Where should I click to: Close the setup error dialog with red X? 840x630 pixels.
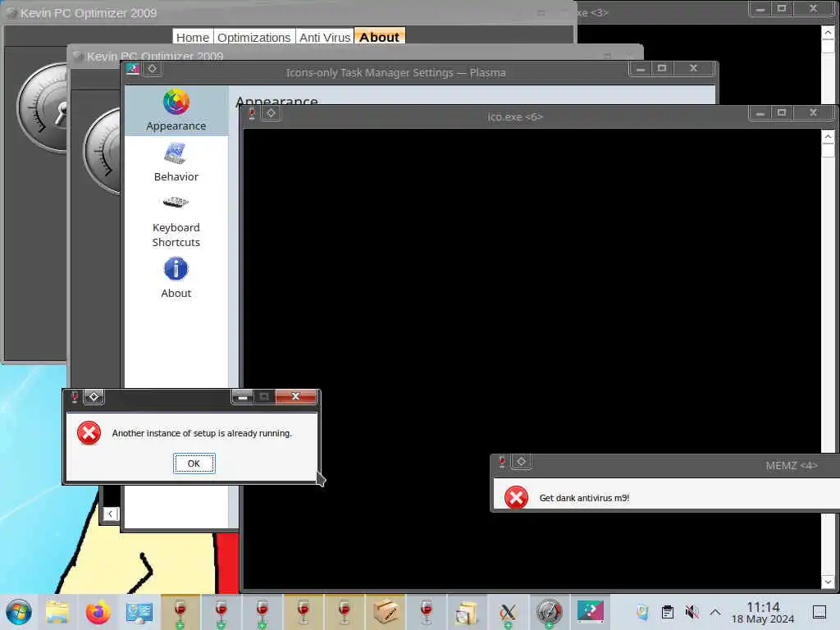[x=295, y=396]
